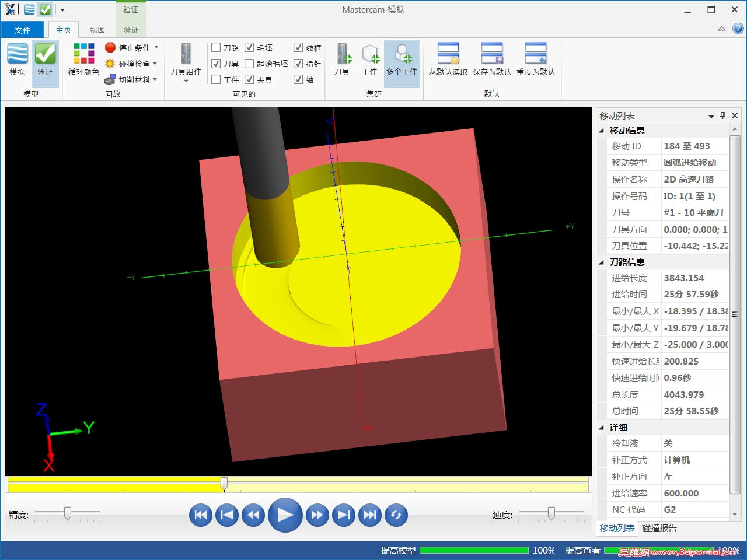Pin the 移动列表 panel
This screenshot has width=747, height=560.
coord(723,116)
